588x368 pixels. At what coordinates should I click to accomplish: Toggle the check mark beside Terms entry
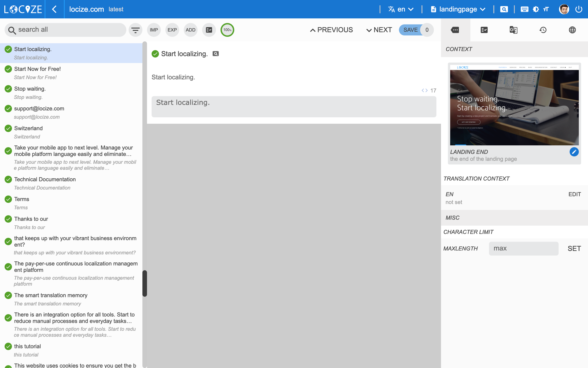coord(8,199)
